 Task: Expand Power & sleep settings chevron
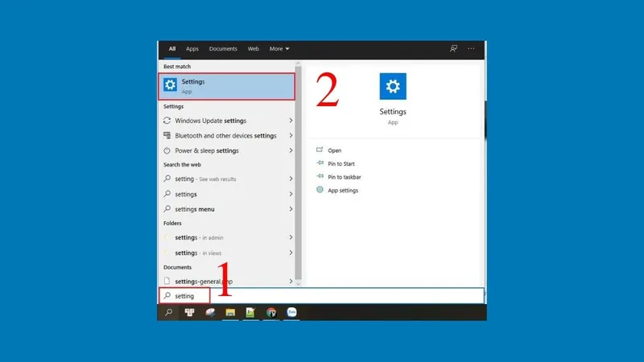pos(291,150)
